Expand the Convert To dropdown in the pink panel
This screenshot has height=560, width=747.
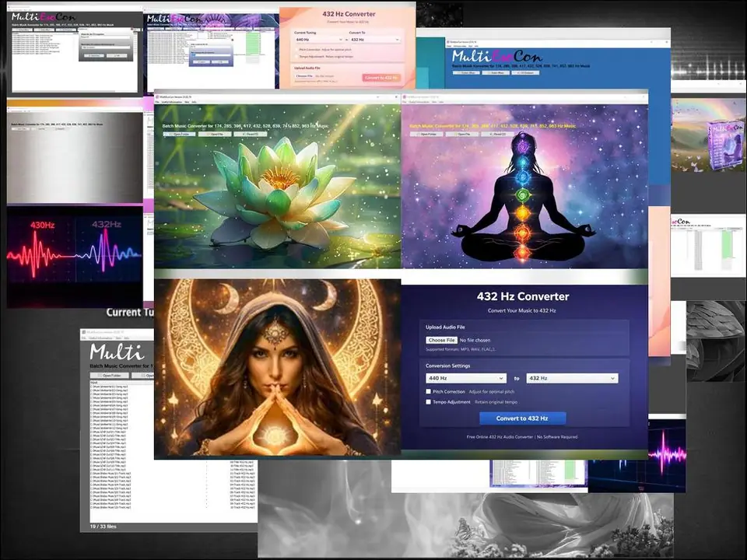point(373,39)
